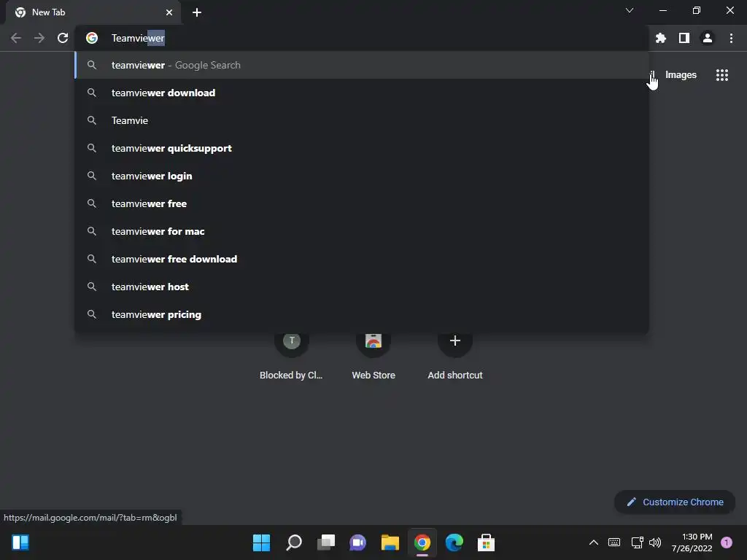Viewport: 747px width, 560px height.
Task: Open the Windows Start menu
Action: pyautogui.click(x=261, y=542)
